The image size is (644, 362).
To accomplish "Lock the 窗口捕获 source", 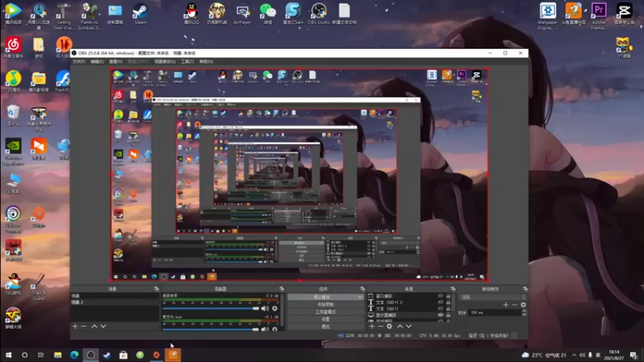I will 448,296.
